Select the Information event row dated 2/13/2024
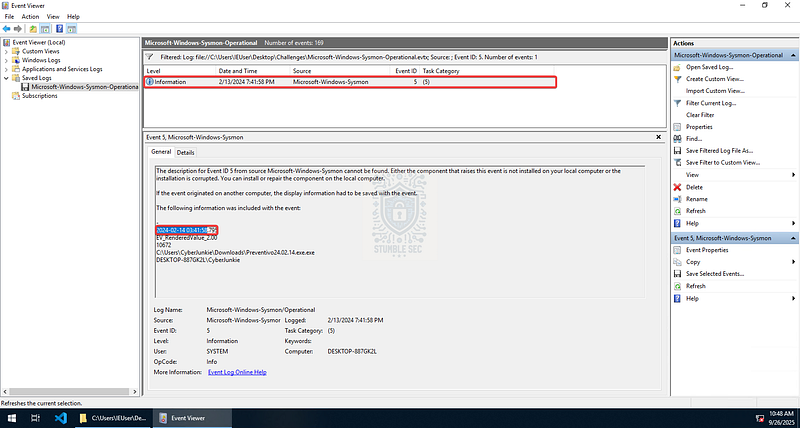 click(349, 82)
